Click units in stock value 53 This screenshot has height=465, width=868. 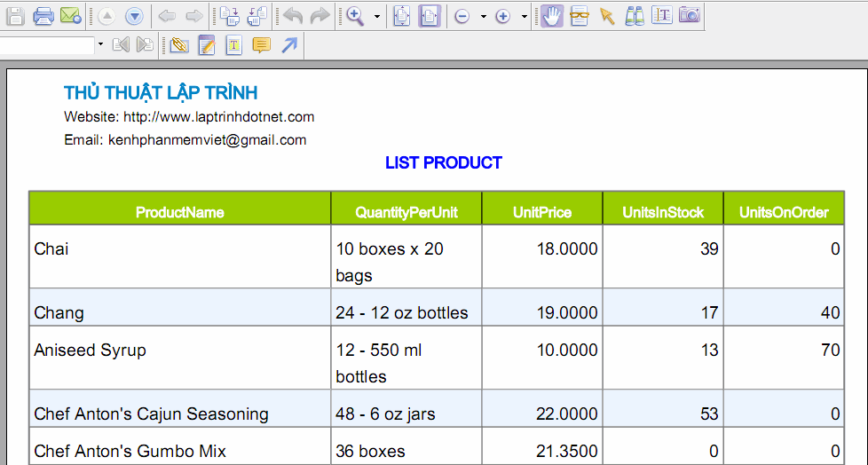click(x=709, y=414)
